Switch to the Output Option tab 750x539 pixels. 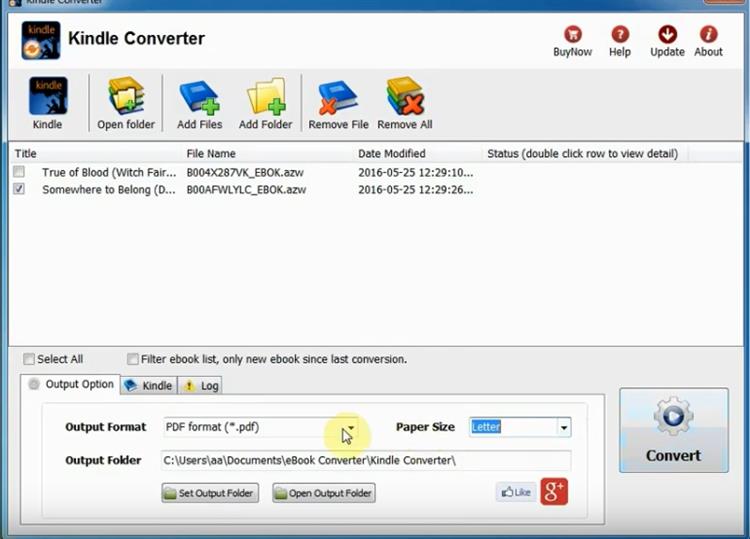coord(70,384)
